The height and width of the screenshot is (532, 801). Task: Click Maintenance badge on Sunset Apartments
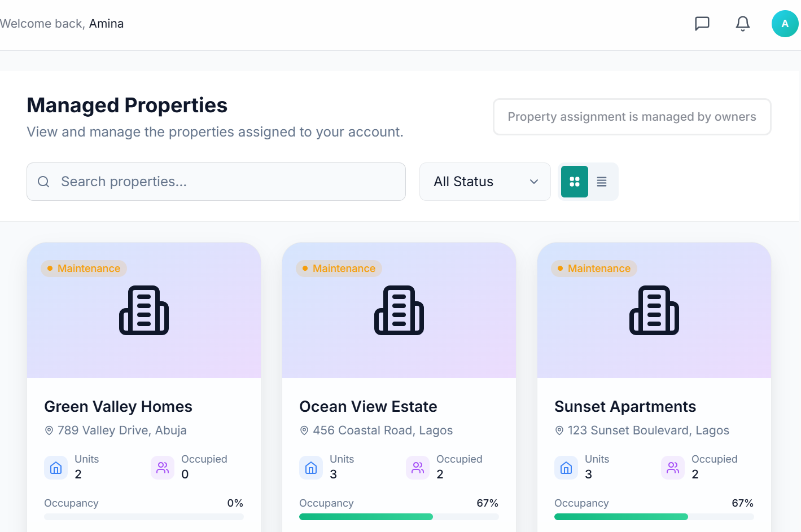594,269
